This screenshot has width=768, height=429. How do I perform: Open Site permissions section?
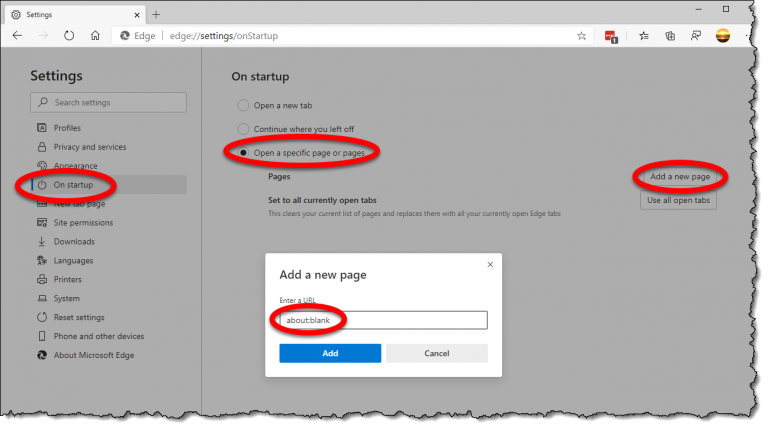[x=83, y=223]
